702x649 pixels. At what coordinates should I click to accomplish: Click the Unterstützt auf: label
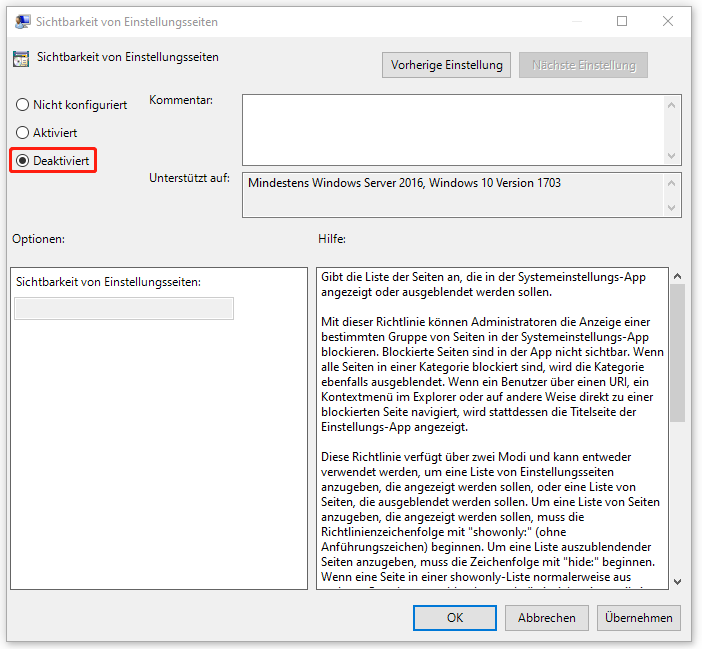tap(189, 178)
